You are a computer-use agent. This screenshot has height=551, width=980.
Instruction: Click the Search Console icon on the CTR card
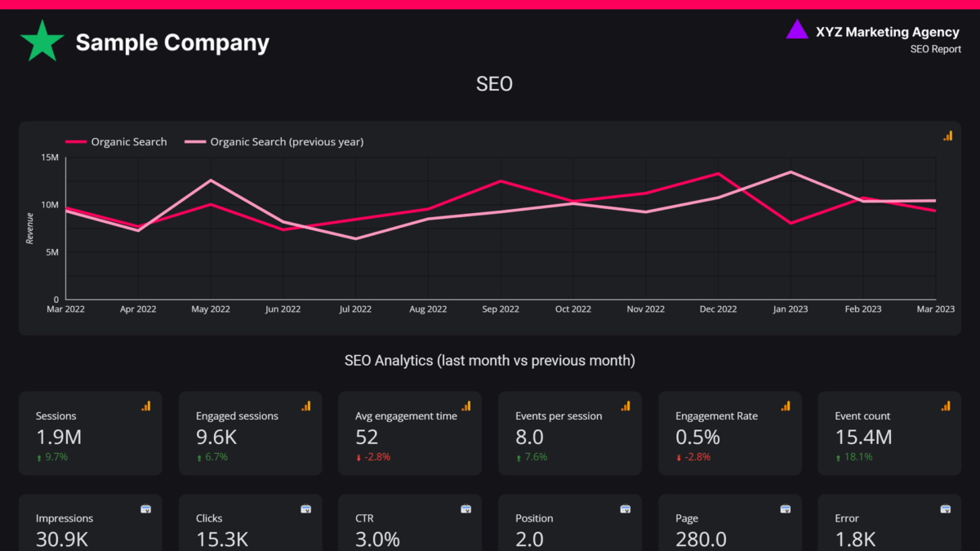click(x=465, y=509)
